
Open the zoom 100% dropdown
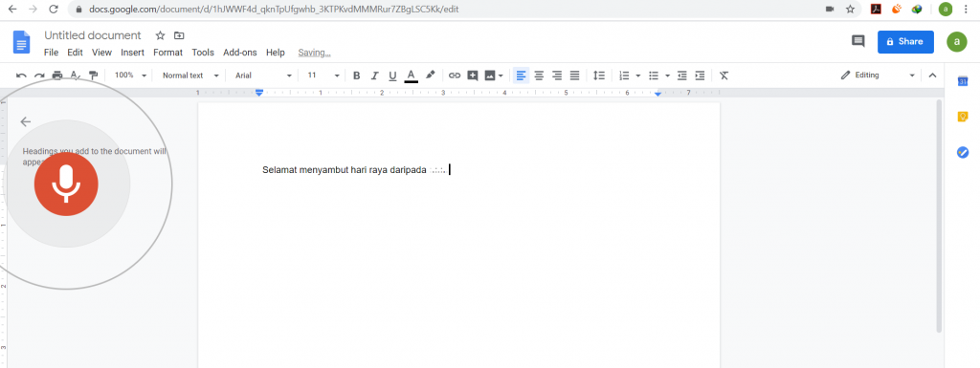tap(130, 76)
